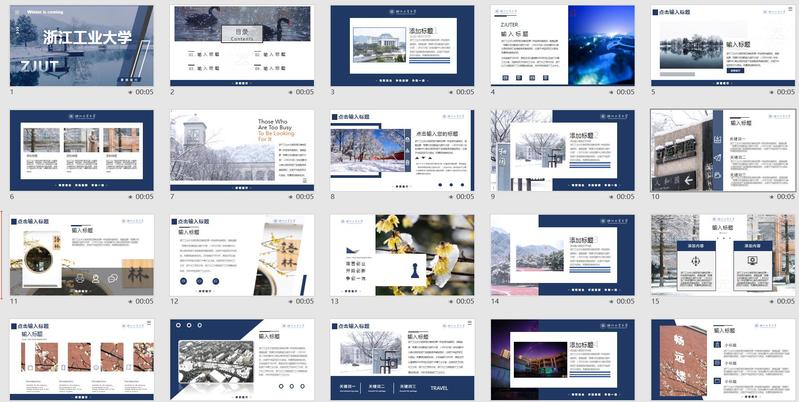799x402 pixels.
Task: Select slide 6 with three snow photos
Action: pos(82,150)
